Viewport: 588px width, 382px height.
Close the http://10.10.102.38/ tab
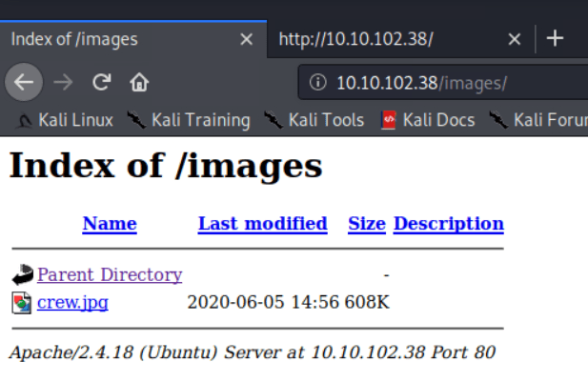(x=515, y=40)
